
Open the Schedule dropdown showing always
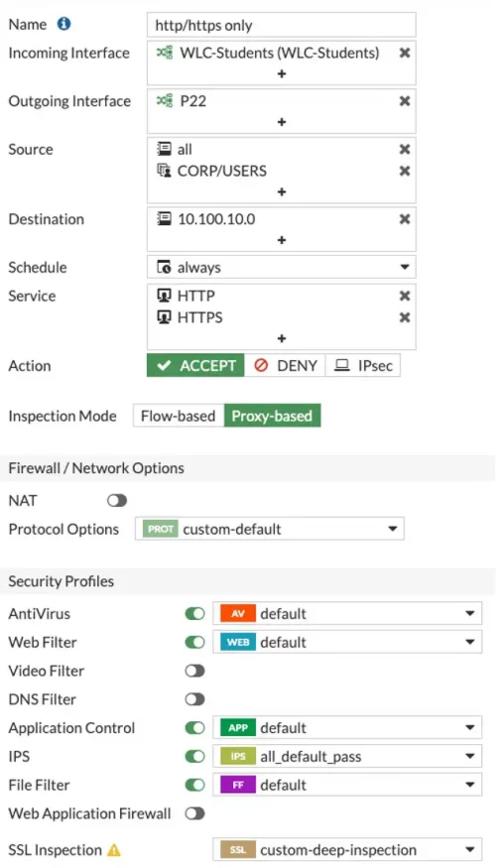281,268
